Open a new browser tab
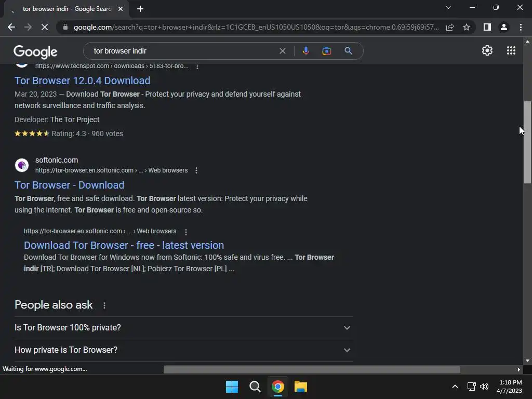The height and width of the screenshot is (399, 532). click(140, 9)
